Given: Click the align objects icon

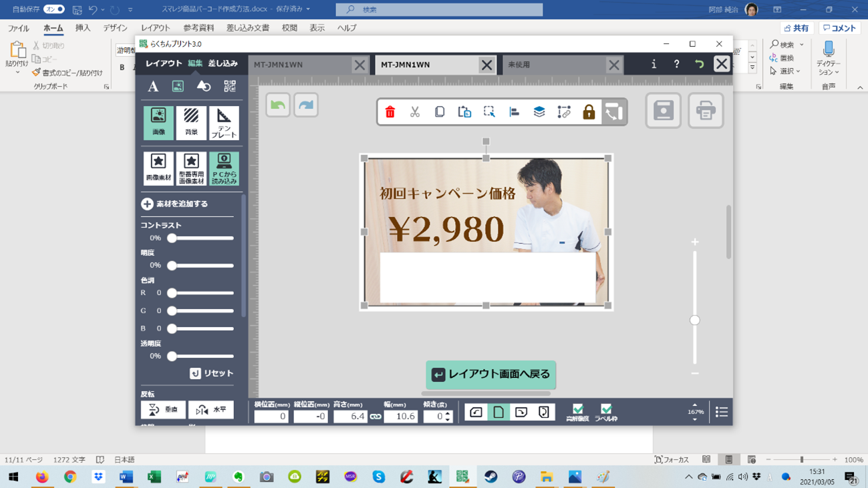Looking at the screenshot, I should [515, 112].
